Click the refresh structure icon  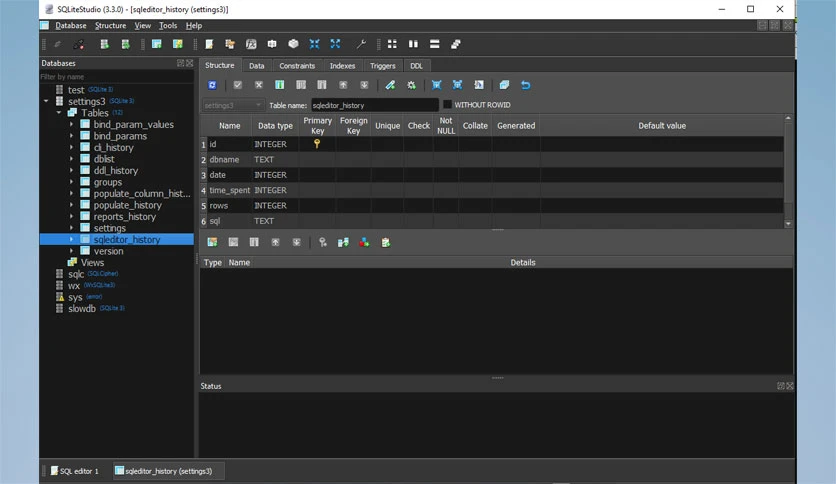[x=212, y=85]
